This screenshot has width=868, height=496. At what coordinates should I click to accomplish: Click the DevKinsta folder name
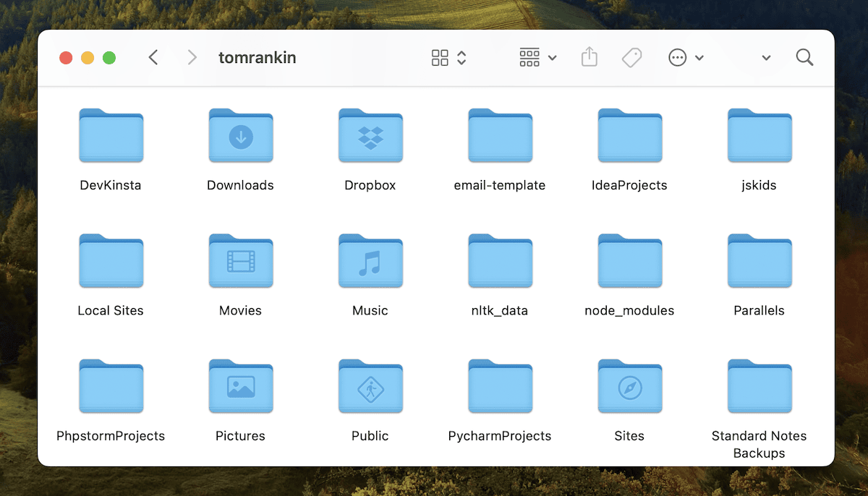coord(111,185)
